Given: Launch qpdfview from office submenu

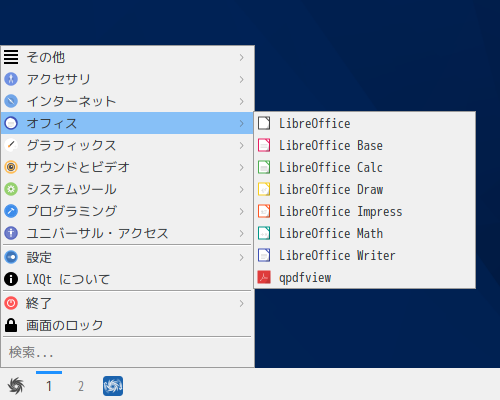Looking at the screenshot, I should pyautogui.click(x=365, y=277).
